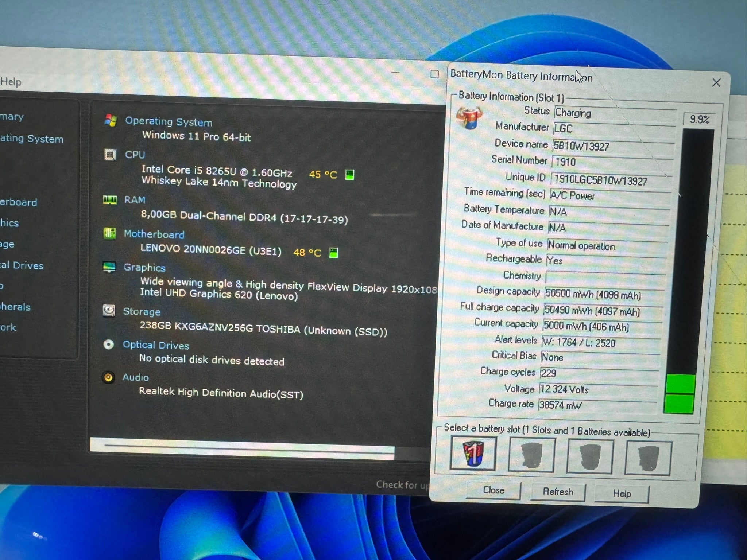Select Optical Drives in the Speccy sidebar
The image size is (747, 560).
pyautogui.click(x=22, y=265)
